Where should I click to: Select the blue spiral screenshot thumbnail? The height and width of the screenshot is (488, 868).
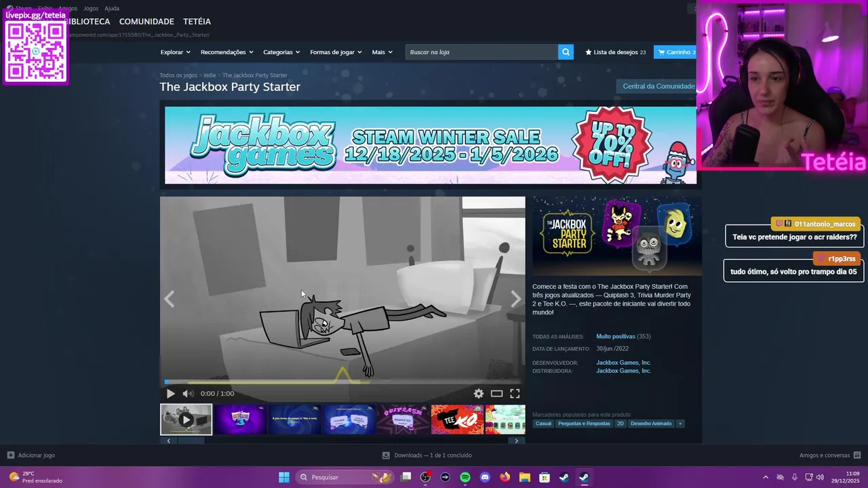294,420
